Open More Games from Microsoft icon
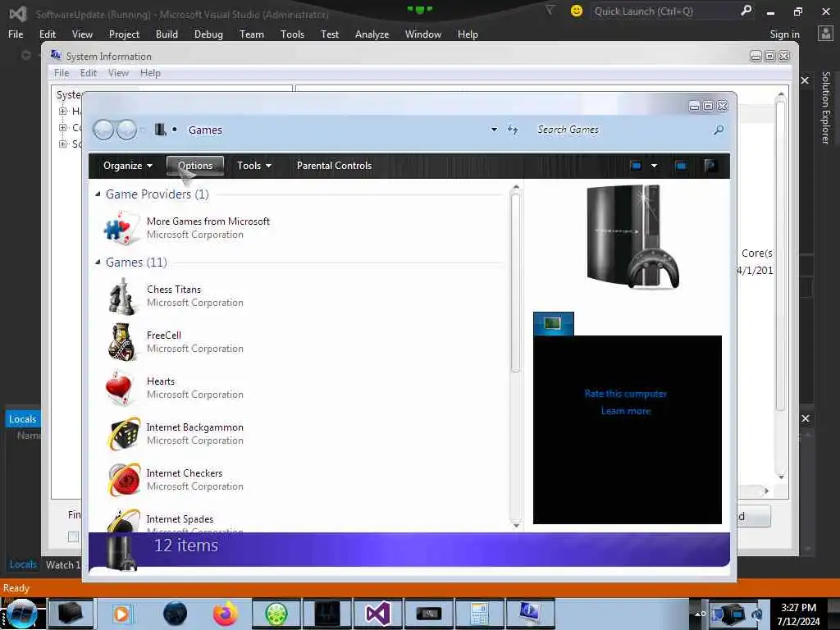840x630 pixels. coord(121,228)
